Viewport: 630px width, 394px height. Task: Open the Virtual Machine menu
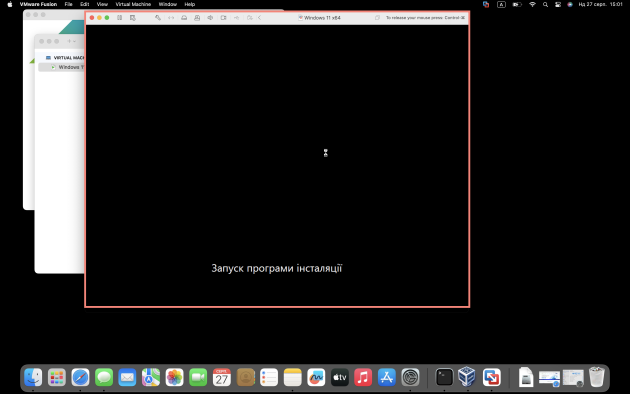133,4
